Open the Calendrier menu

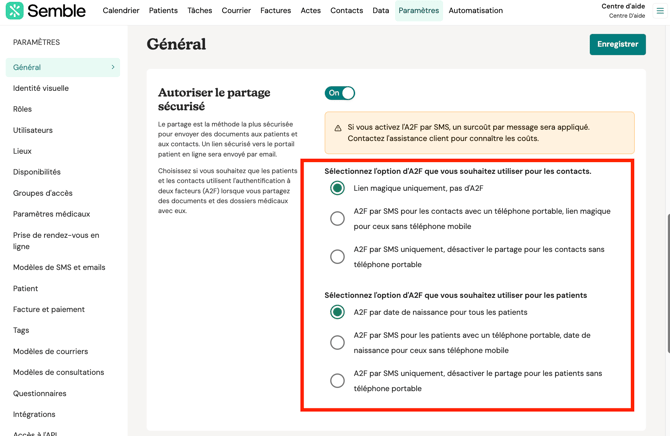(x=121, y=11)
